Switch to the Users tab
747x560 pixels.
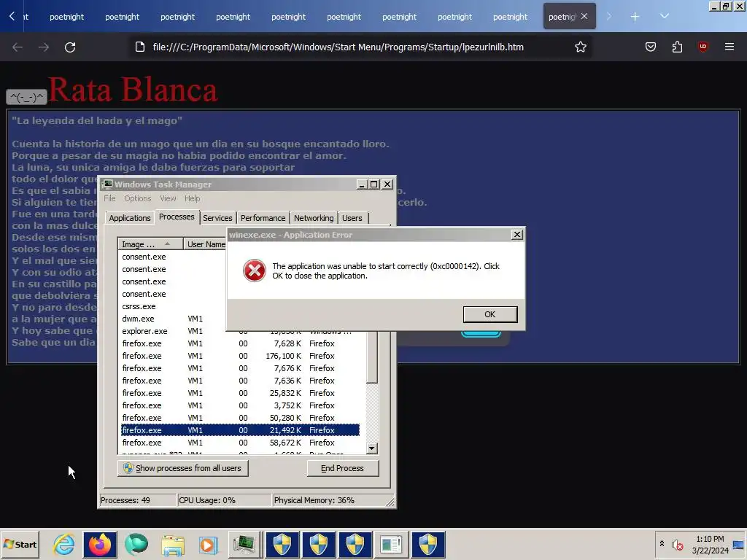352,218
